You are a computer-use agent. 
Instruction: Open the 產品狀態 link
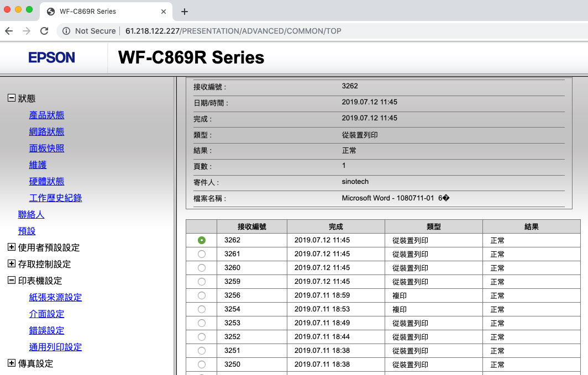(x=46, y=115)
